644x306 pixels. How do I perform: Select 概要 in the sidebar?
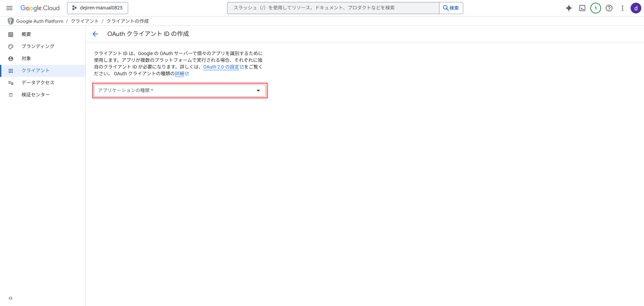[26, 34]
